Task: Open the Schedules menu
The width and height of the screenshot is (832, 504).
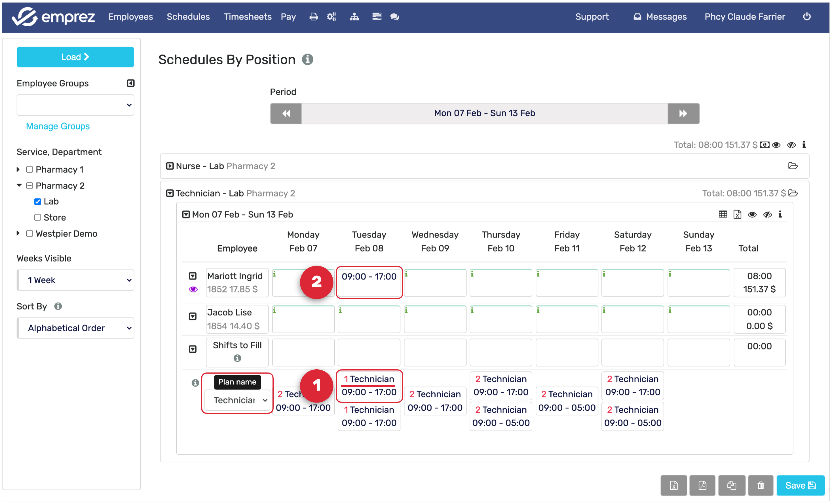Action: [x=188, y=16]
